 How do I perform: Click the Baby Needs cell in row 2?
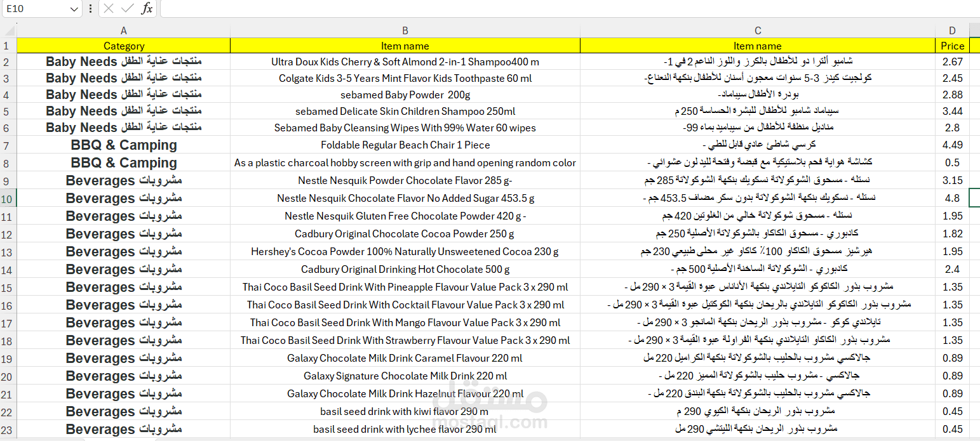tap(123, 62)
